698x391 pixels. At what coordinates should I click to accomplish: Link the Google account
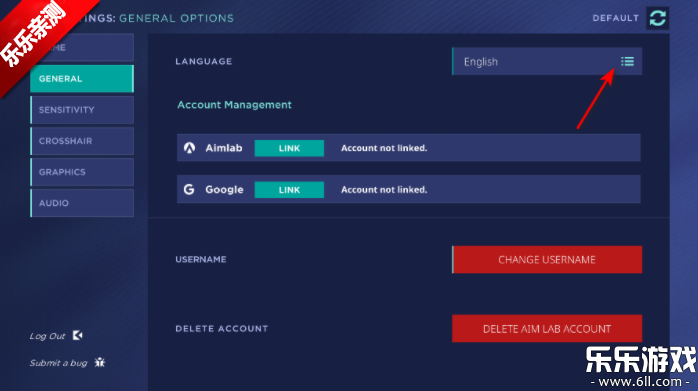coord(289,190)
